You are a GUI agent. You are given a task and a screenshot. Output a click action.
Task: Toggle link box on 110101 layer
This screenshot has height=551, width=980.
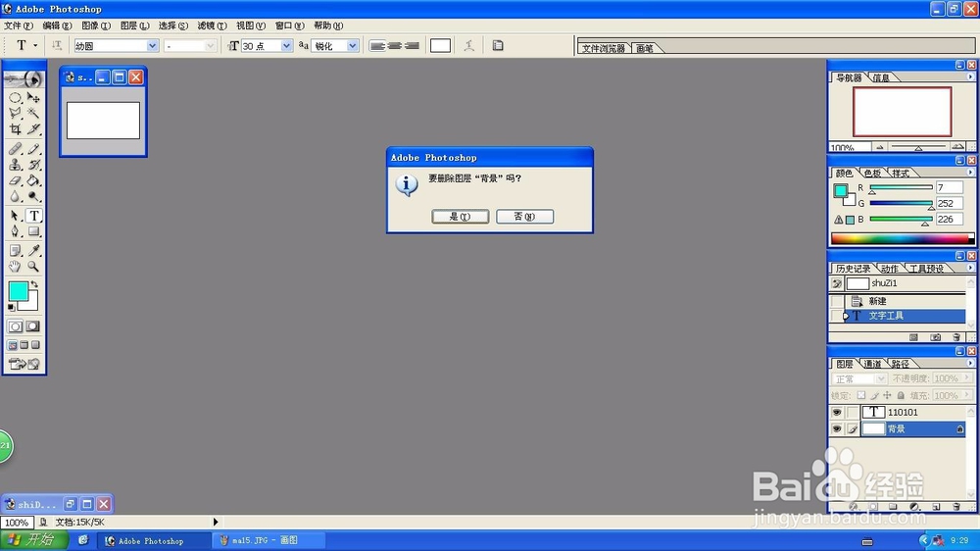pyautogui.click(x=853, y=412)
